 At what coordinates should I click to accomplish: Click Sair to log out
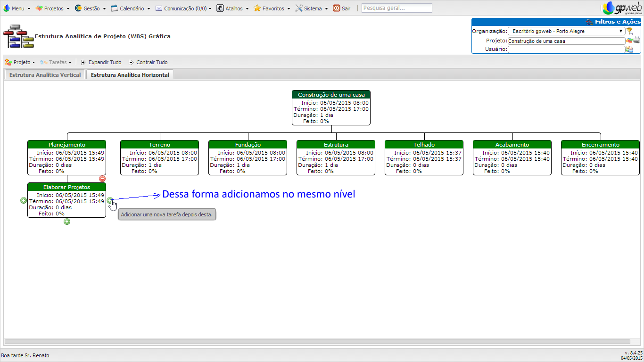coord(342,8)
